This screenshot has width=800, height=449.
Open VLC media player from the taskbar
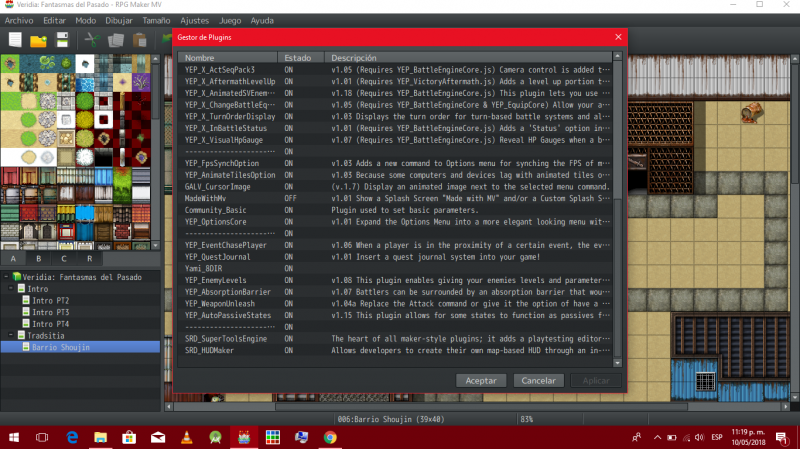click(187, 437)
